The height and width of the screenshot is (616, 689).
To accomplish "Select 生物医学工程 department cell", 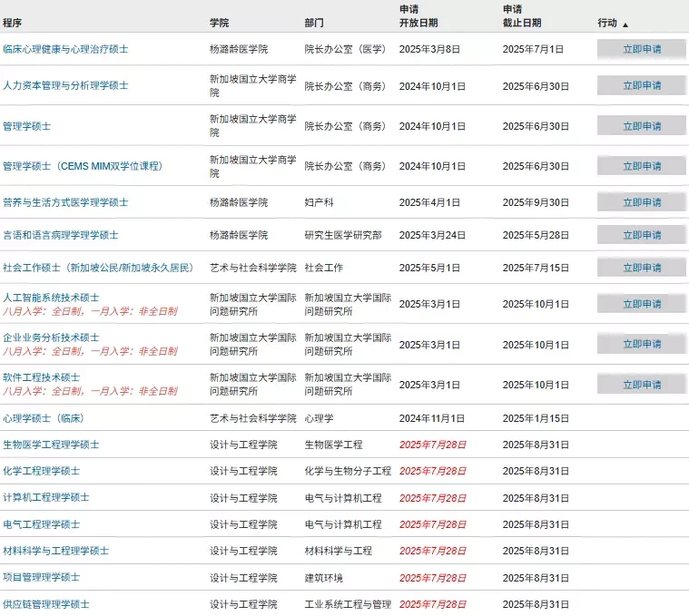I will point(333,445).
